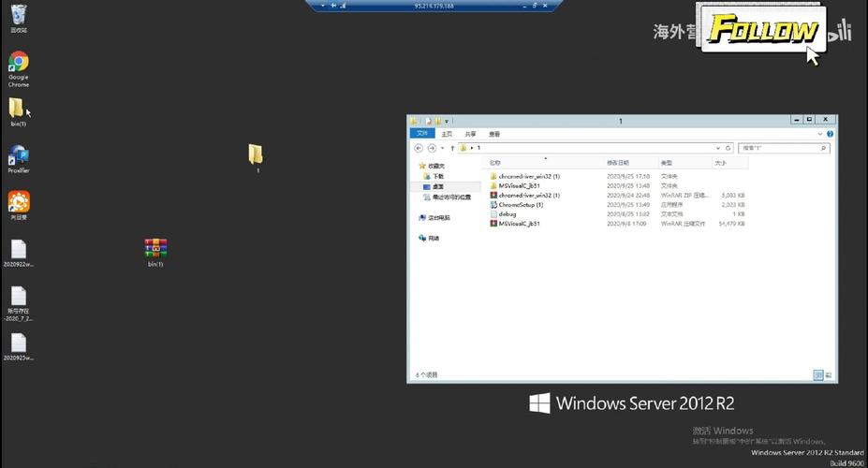Go back using the Explorer back arrow
The image size is (868, 468).
click(x=419, y=148)
